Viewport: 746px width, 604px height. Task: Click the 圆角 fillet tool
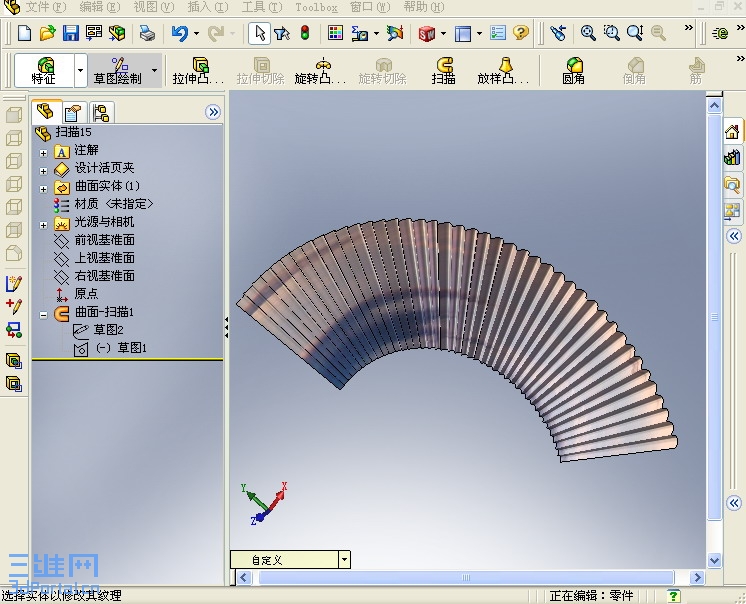(x=573, y=70)
